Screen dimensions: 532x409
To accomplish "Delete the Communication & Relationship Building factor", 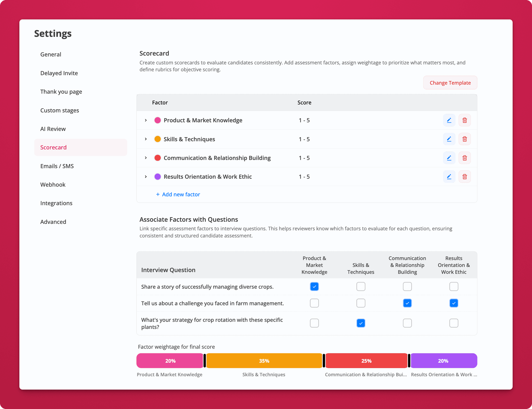I will (x=465, y=158).
